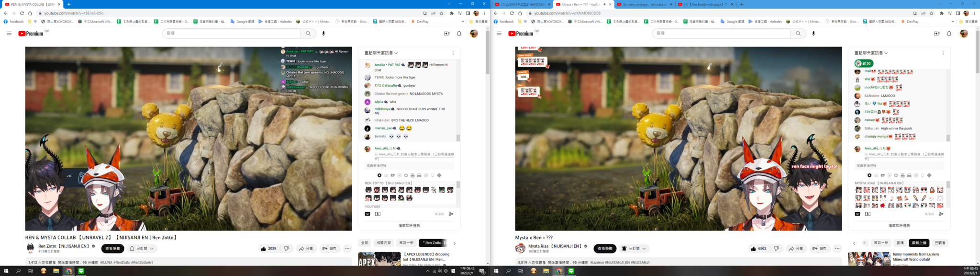This screenshot has height=276, width=980.
Task: Like the Mysta Rias video with 6562 likes
Action: point(759,249)
